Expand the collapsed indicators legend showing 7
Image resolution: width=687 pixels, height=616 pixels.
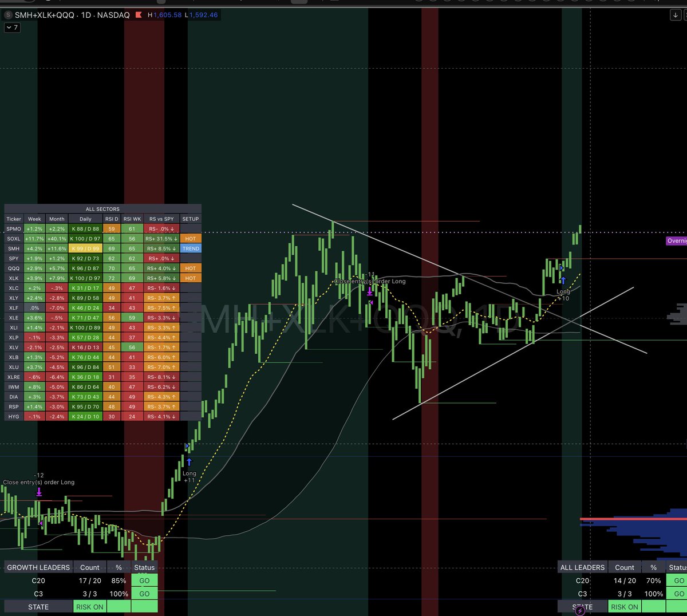pyautogui.click(x=12, y=27)
